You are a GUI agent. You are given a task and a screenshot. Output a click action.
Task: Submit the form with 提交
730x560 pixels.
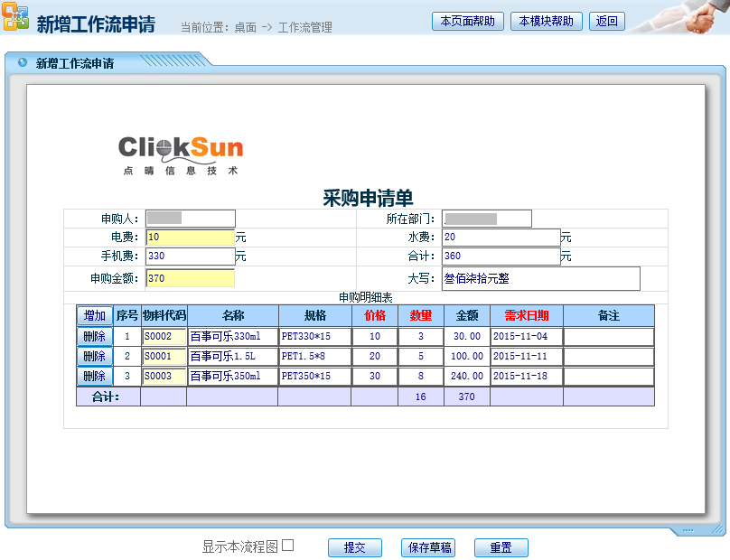point(354,547)
